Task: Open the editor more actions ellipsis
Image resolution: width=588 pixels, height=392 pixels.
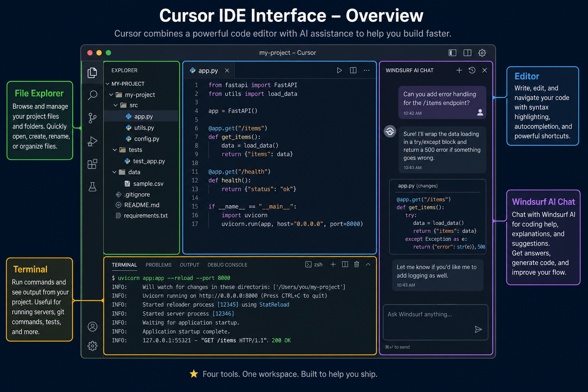Action: tap(367, 70)
